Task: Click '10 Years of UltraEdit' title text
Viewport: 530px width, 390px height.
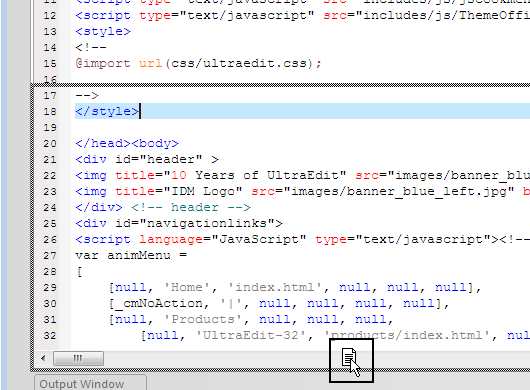Action: (255, 175)
